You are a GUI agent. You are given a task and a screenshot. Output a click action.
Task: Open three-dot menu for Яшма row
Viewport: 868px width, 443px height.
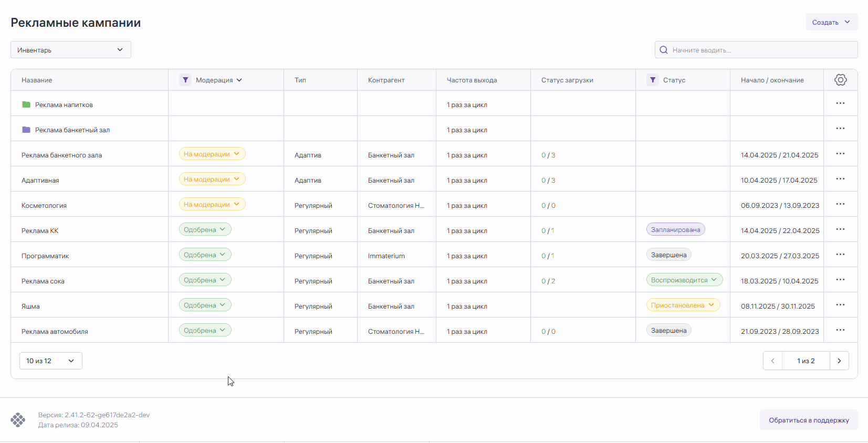[840, 305]
